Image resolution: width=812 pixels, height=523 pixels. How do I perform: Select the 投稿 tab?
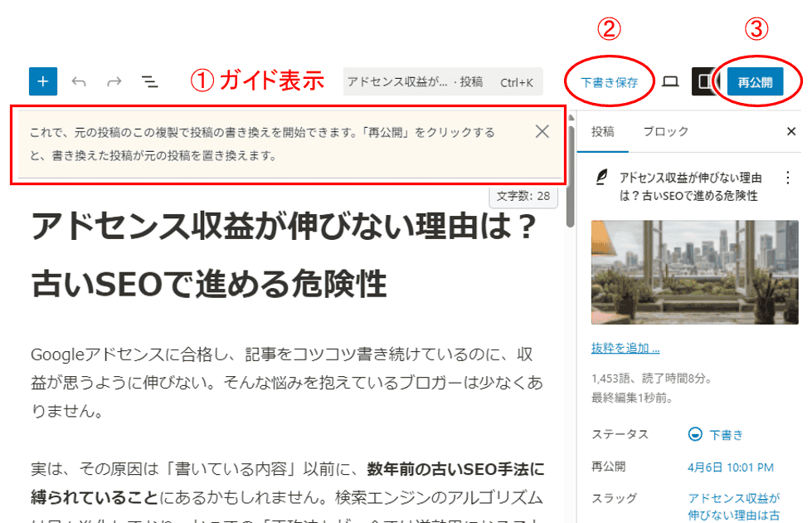(x=603, y=131)
